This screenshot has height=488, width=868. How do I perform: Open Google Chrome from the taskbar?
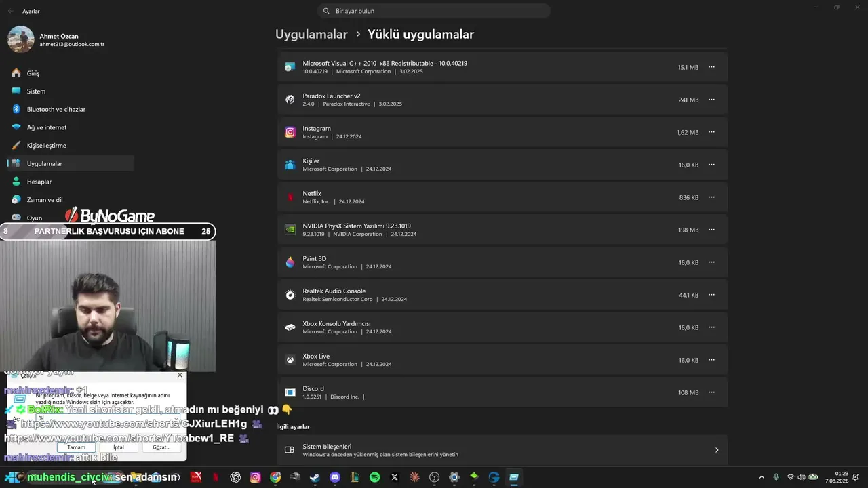click(275, 477)
